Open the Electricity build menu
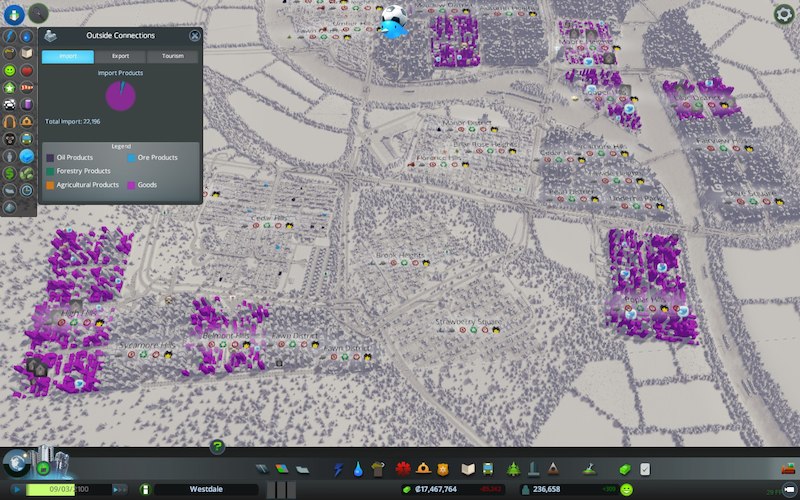The width and height of the screenshot is (800, 500). point(338,468)
